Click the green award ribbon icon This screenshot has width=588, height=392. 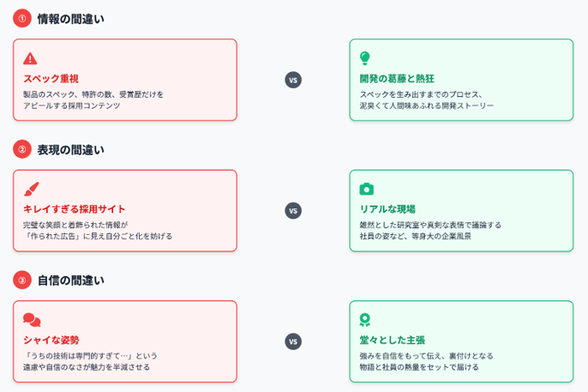[x=365, y=320]
